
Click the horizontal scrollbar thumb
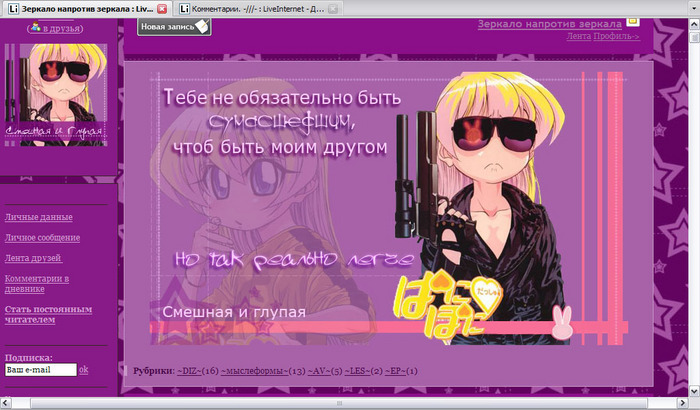pyautogui.click(x=339, y=403)
